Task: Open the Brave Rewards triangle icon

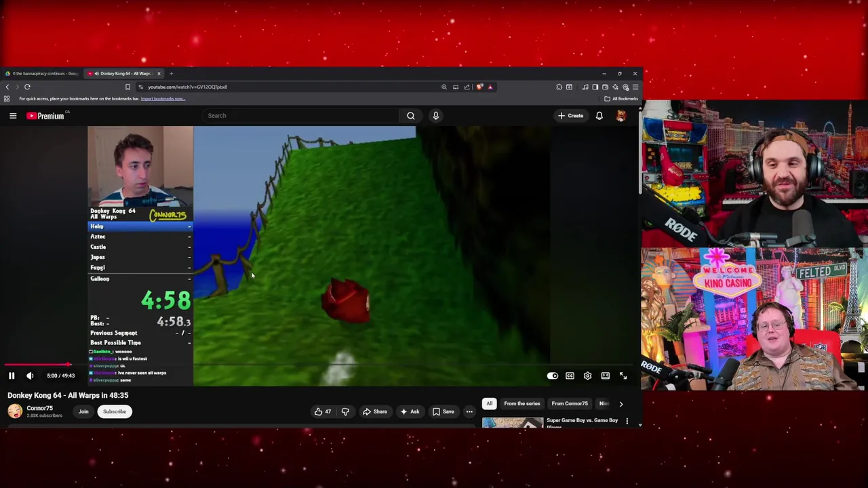Action: tap(490, 87)
